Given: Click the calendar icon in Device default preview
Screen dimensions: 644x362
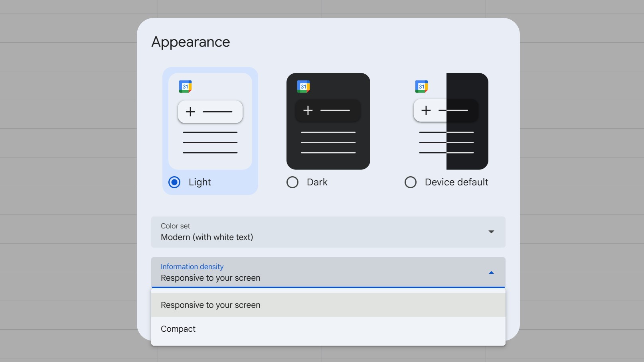Looking at the screenshot, I should [x=421, y=87].
